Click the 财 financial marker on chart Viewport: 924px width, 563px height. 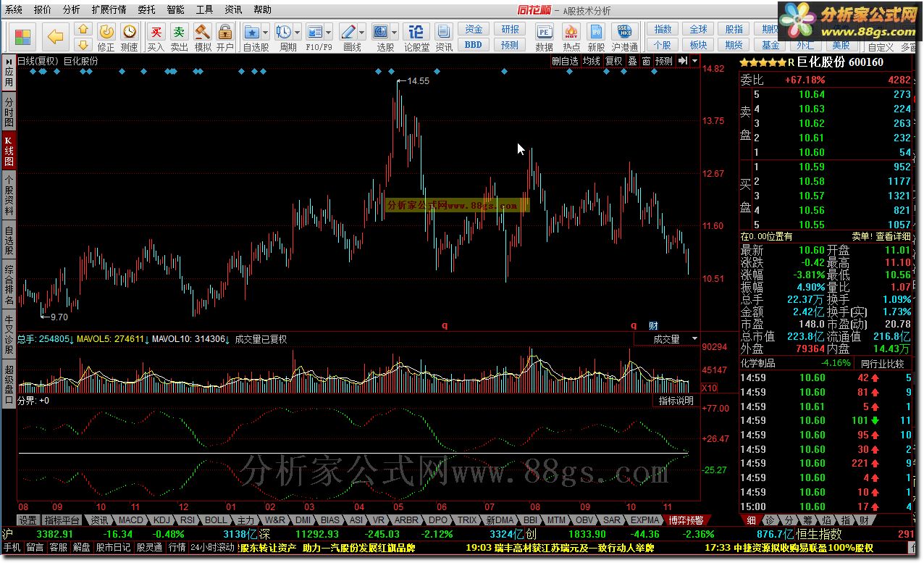click(653, 326)
